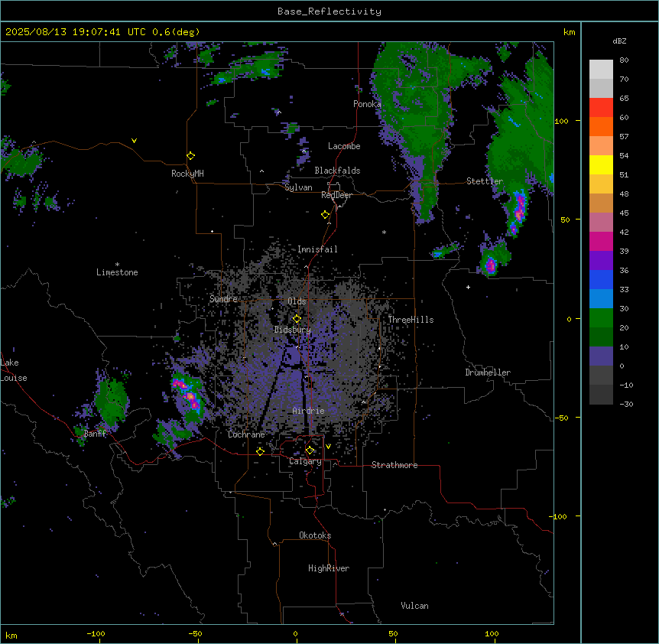Image resolution: width=659 pixels, height=644 pixels.
Task: Click the yellow diamond marker south of RedDeer
Action: coord(325,215)
